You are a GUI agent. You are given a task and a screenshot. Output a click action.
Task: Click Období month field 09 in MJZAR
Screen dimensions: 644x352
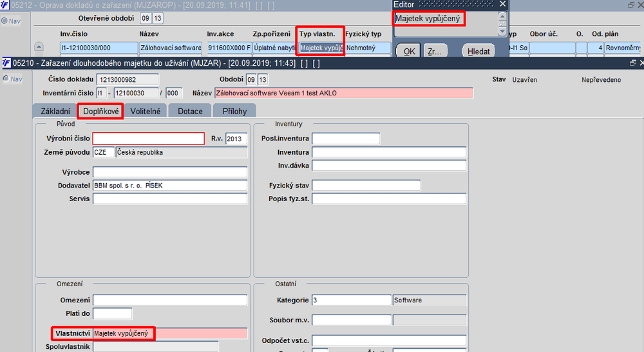251,79
